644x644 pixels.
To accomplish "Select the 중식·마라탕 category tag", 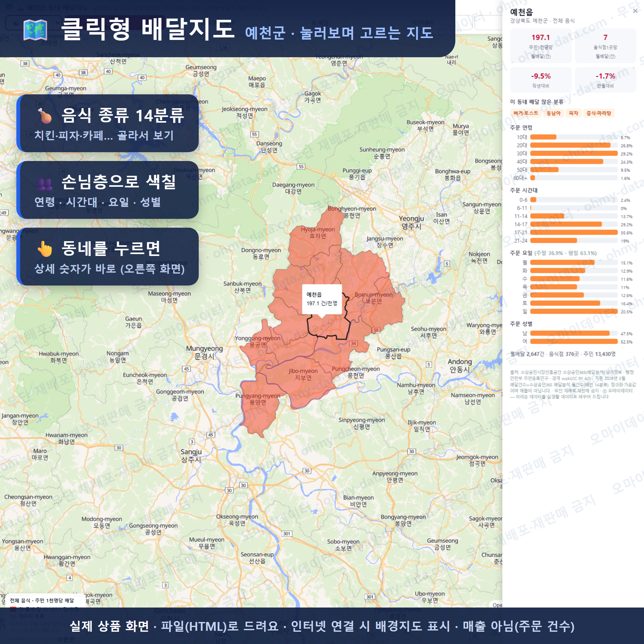I will (599, 113).
